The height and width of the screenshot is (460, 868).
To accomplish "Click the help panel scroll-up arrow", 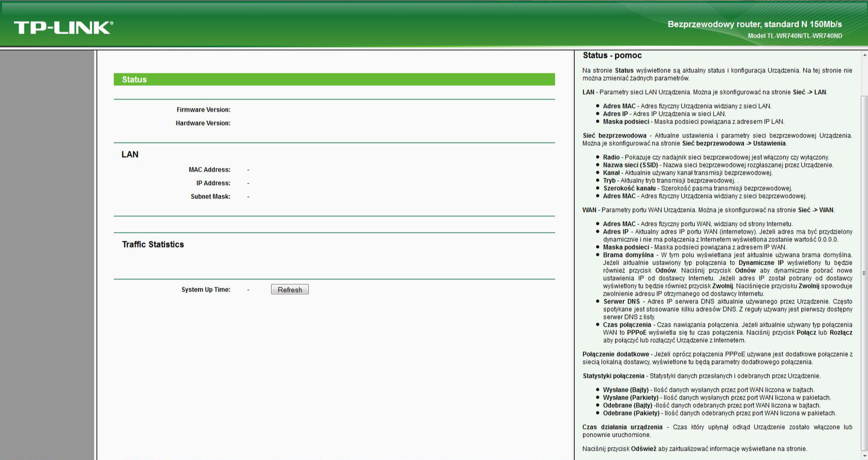I will tap(864, 55).
